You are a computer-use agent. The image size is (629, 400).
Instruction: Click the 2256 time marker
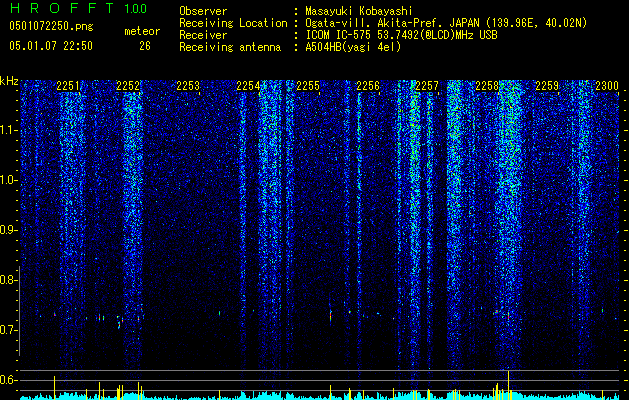(x=368, y=85)
